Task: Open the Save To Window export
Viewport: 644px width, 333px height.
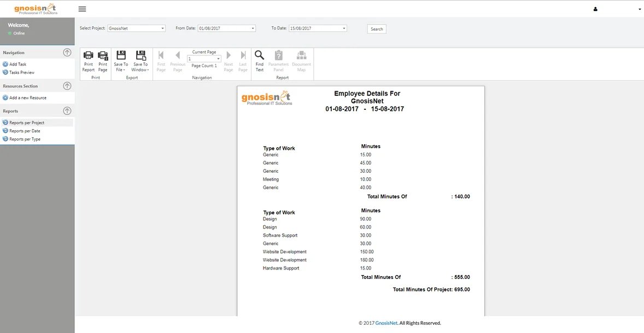Action: click(x=140, y=62)
